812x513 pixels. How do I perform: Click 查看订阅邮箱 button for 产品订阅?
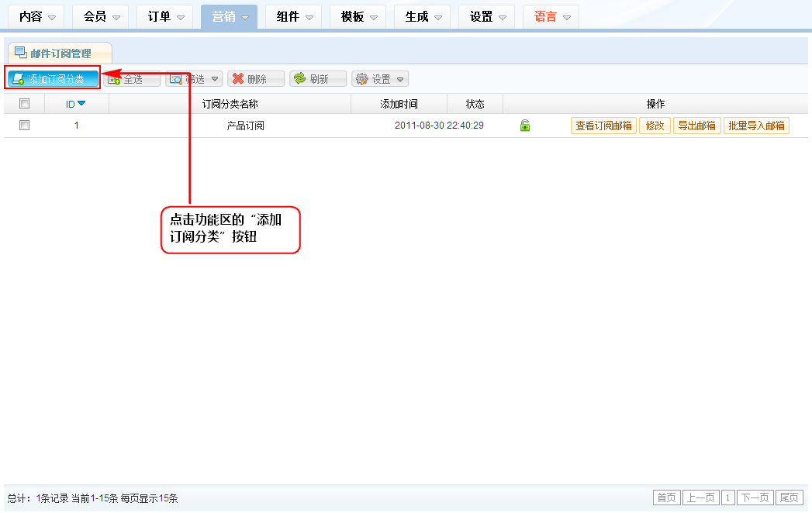click(x=603, y=126)
